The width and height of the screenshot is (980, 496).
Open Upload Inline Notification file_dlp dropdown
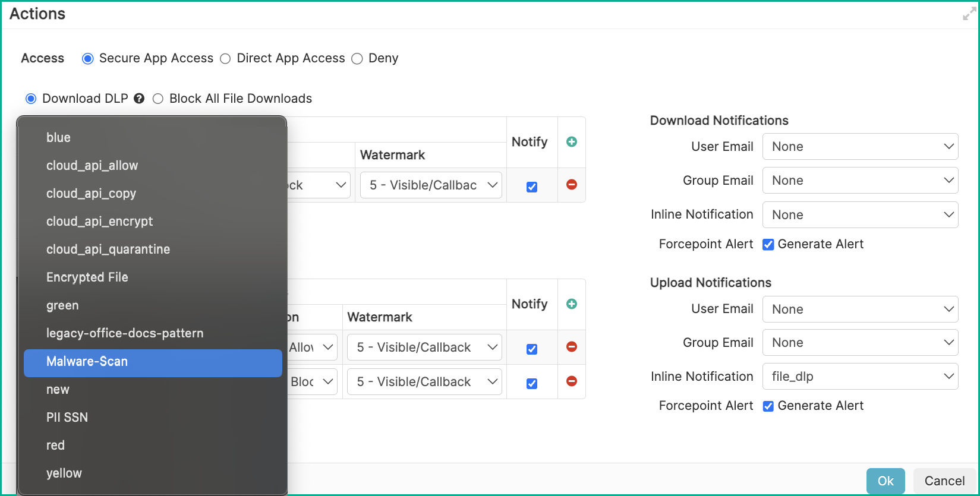[x=860, y=377]
